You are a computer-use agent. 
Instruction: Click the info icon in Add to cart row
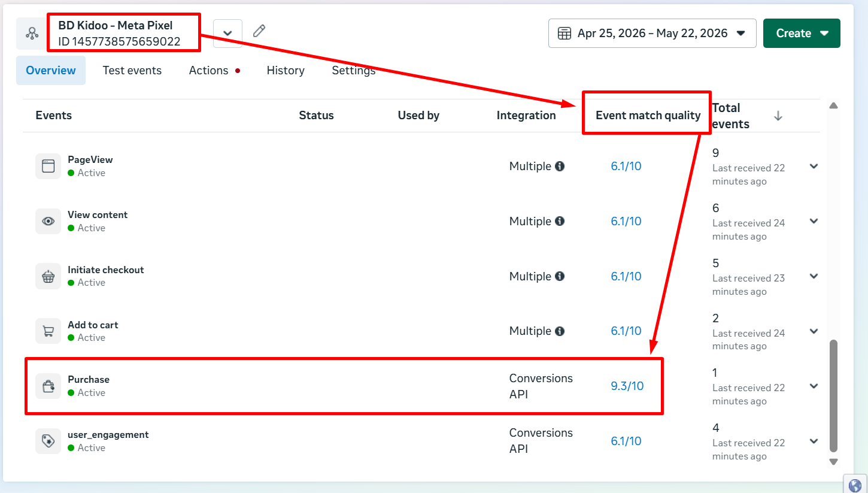(560, 331)
